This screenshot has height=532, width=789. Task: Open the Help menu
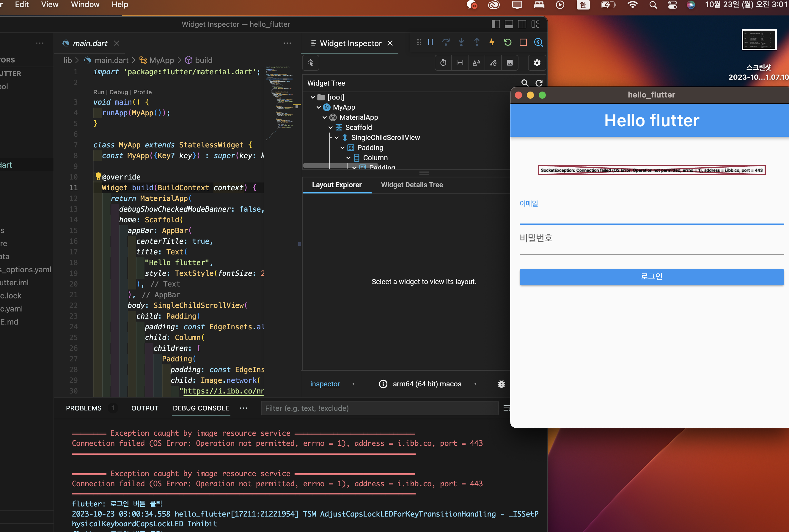tap(120, 5)
